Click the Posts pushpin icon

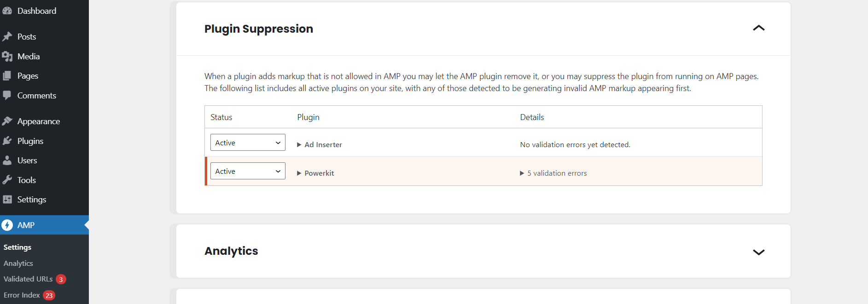tap(7, 36)
